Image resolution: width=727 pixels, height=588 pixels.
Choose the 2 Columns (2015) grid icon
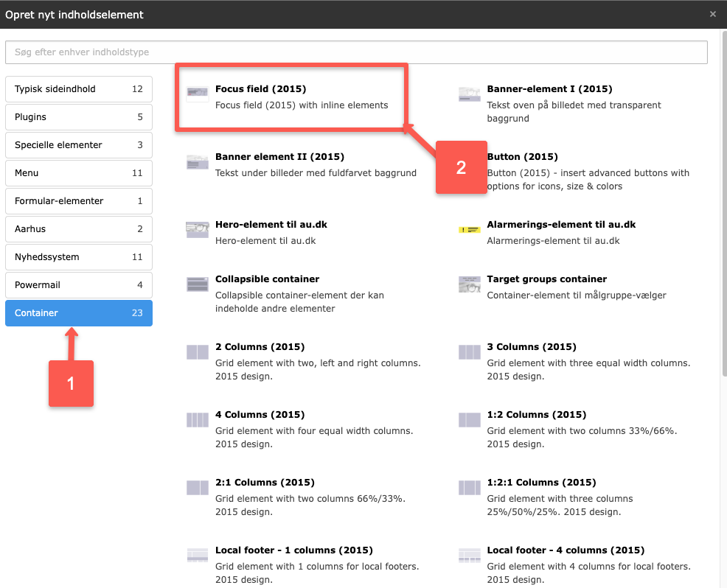[197, 352]
